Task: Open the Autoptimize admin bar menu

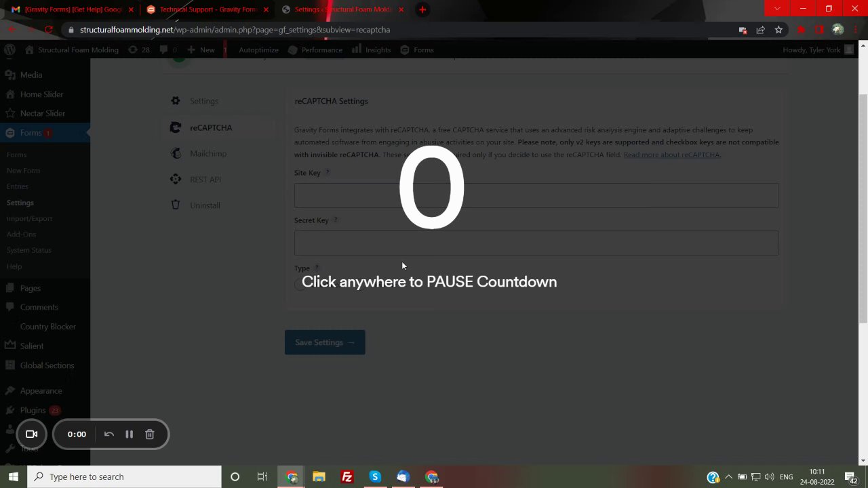Action: [x=258, y=49]
